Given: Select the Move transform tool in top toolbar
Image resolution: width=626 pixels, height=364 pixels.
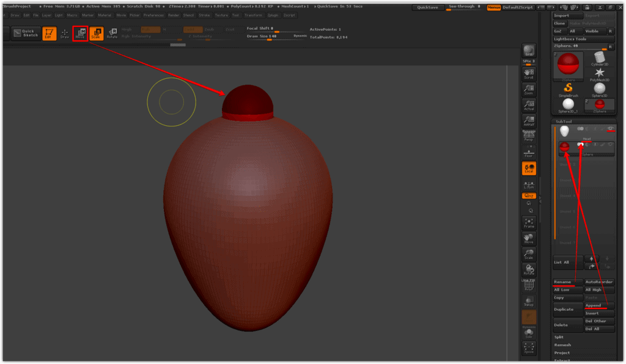Looking at the screenshot, I should click(80, 34).
